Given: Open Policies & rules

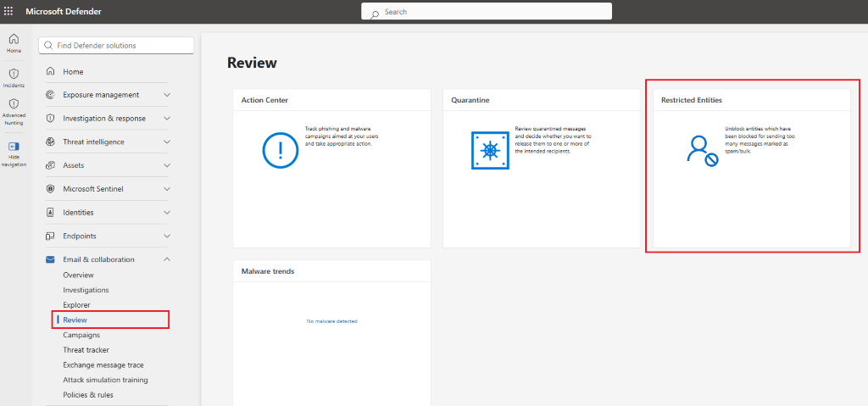Looking at the screenshot, I should 88,395.
